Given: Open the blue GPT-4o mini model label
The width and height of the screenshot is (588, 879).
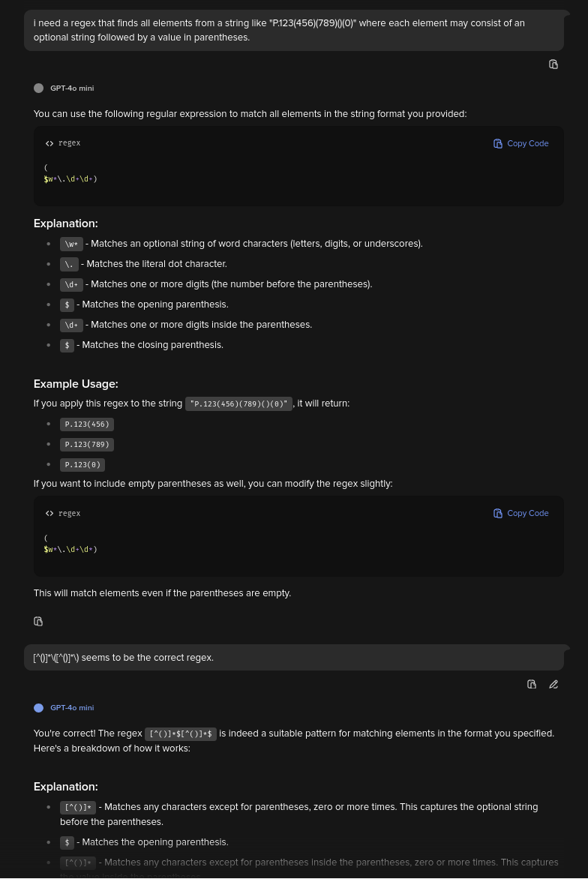Looking at the screenshot, I should point(72,708).
